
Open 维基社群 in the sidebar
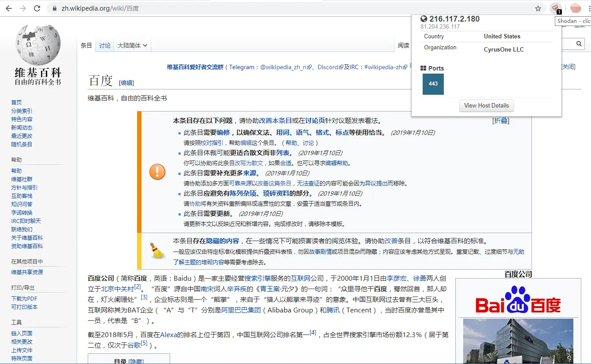coord(22,179)
